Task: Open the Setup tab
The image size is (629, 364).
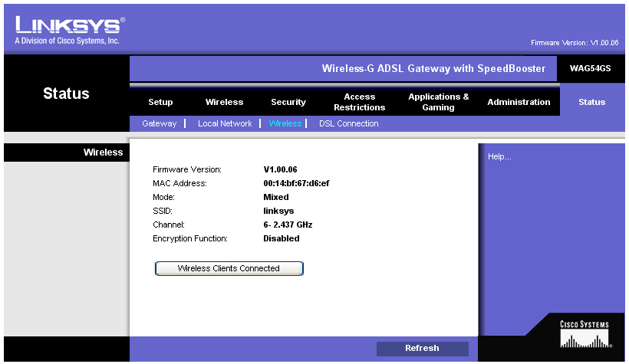Action: (160, 102)
